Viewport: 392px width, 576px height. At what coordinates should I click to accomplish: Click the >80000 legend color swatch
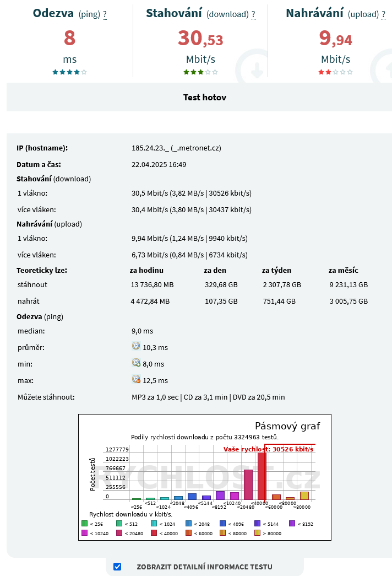[x=257, y=532]
